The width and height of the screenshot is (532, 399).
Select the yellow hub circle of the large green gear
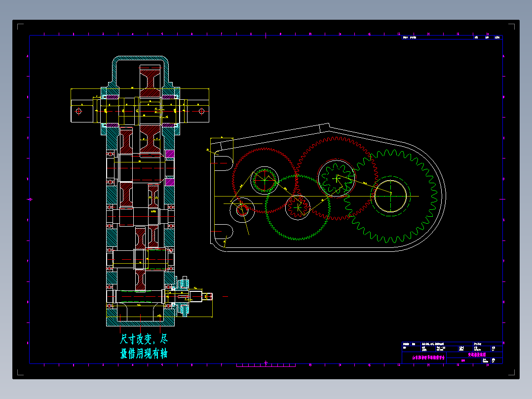coord(390,196)
